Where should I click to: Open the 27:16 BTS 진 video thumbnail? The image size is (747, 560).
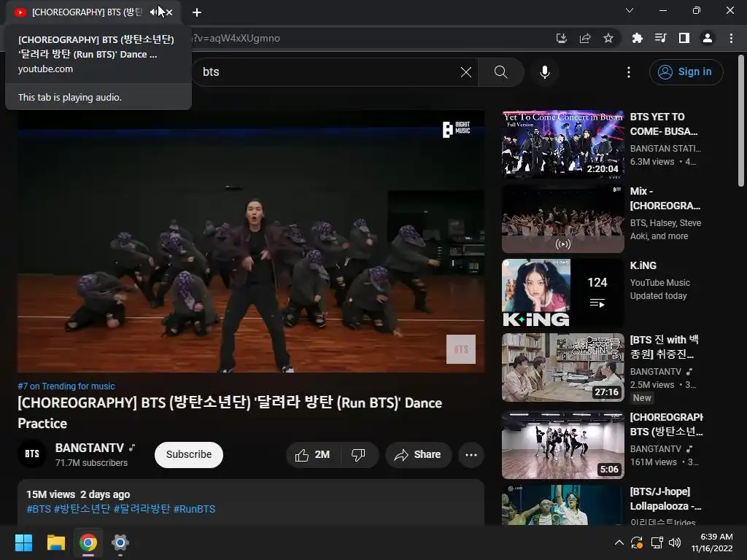point(563,367)
